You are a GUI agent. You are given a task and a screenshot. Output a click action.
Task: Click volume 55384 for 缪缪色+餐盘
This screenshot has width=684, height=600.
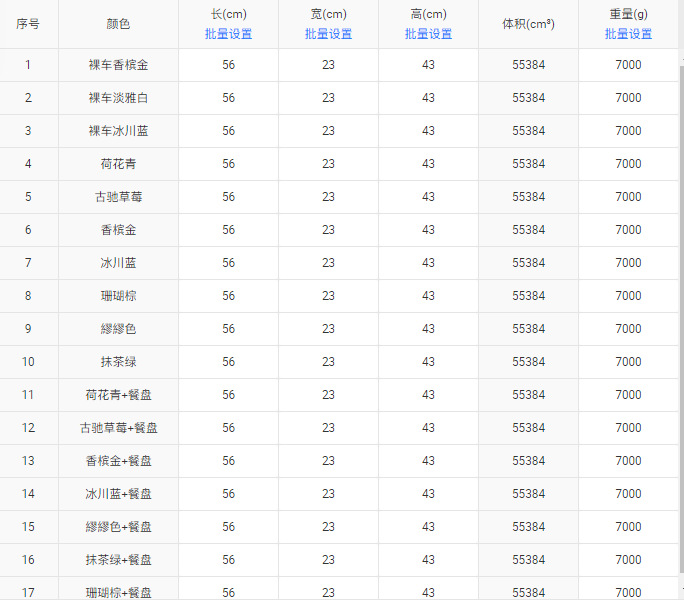pos(528,527)
